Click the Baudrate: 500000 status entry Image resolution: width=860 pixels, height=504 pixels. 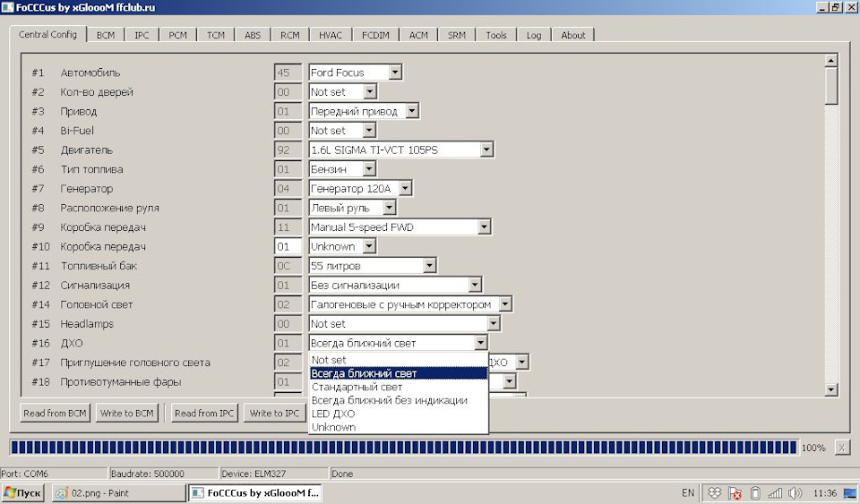(x=163, y=474)
